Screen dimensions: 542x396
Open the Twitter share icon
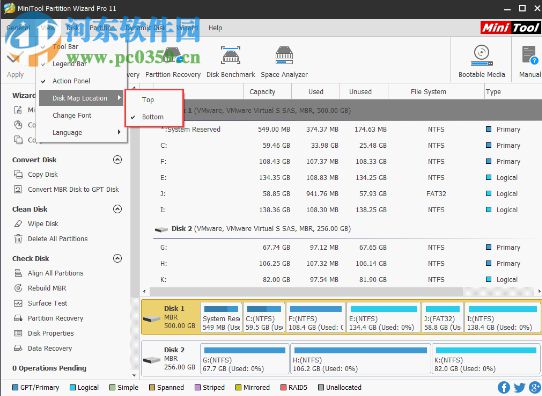click(x=519, y=387)
